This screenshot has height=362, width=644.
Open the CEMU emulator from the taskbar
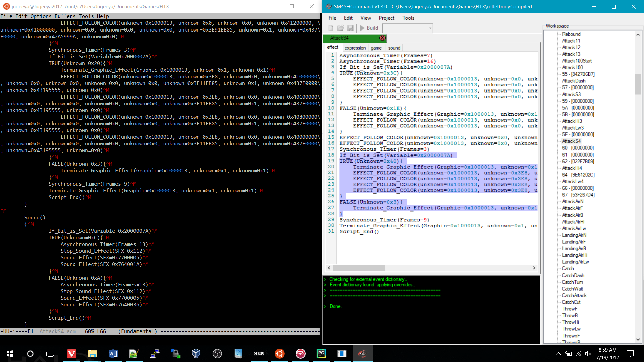click(259, 354)
